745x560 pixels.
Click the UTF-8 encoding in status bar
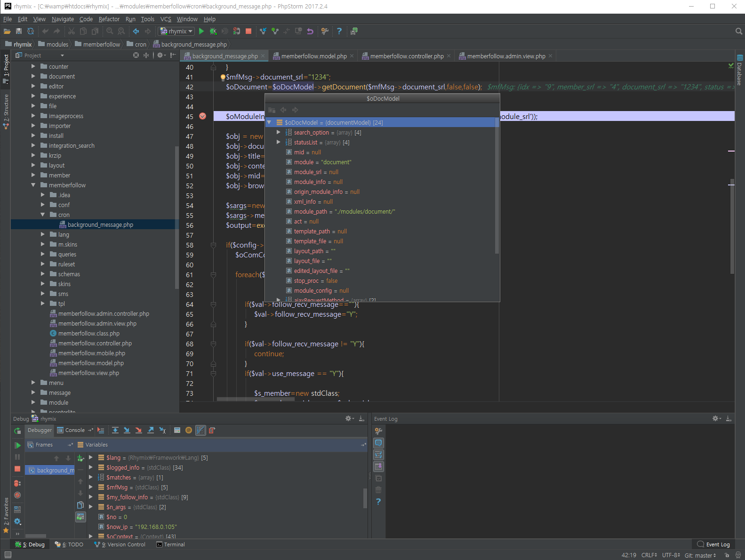671,555
